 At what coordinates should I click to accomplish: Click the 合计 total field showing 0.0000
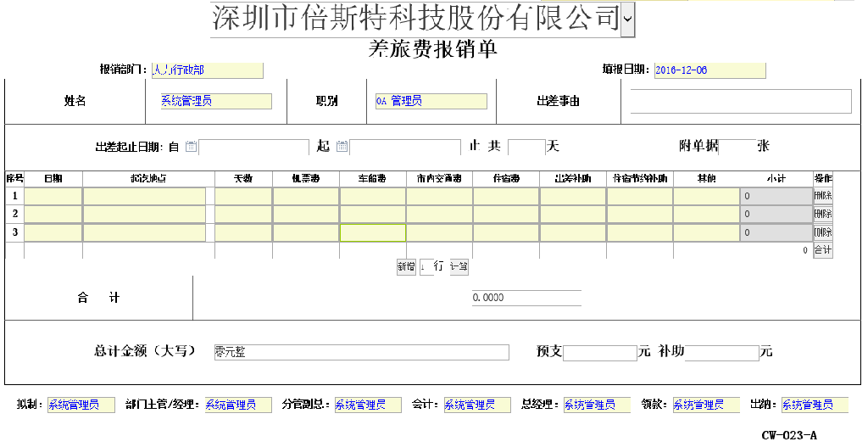[x=526, y=298]
